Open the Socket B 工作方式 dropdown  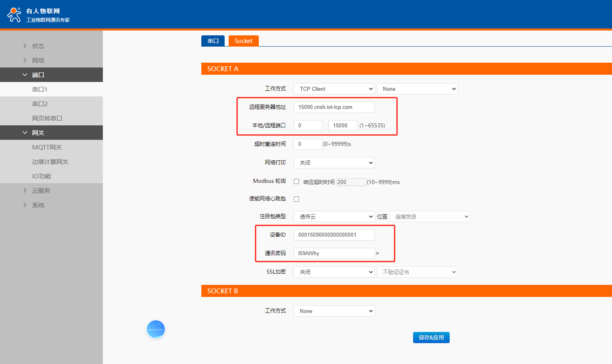click(x=334, y=311)
